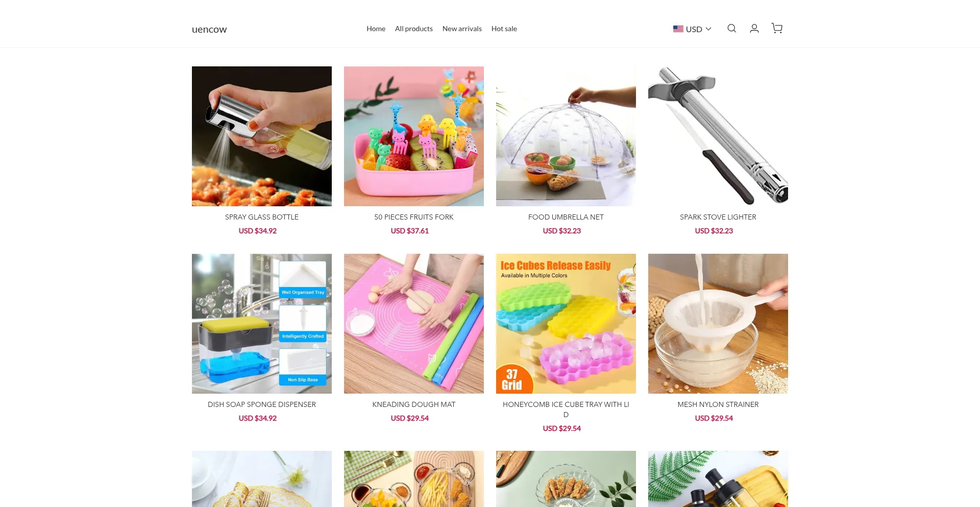
Task: Click Spray Glass Bottle title text
Action: pyautogui.click(x=262, y=217)
